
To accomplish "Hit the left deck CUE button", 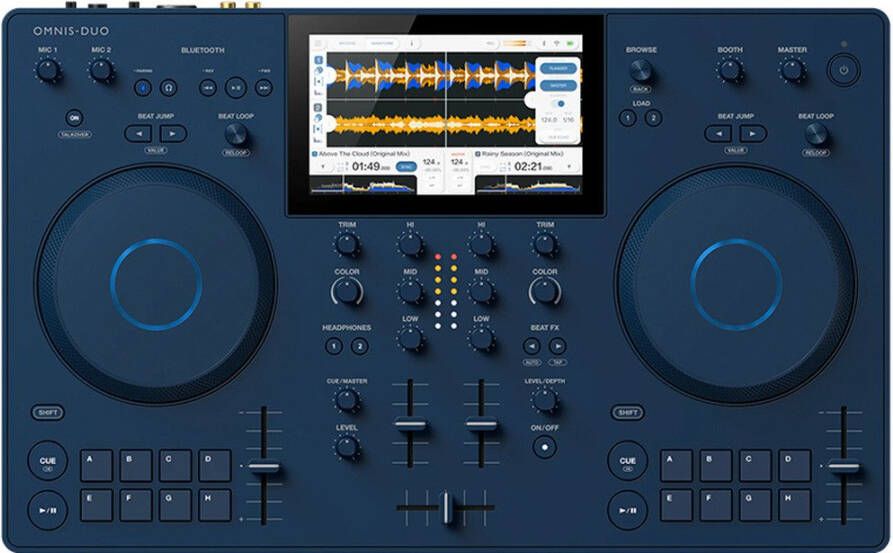I will point(48,461).
